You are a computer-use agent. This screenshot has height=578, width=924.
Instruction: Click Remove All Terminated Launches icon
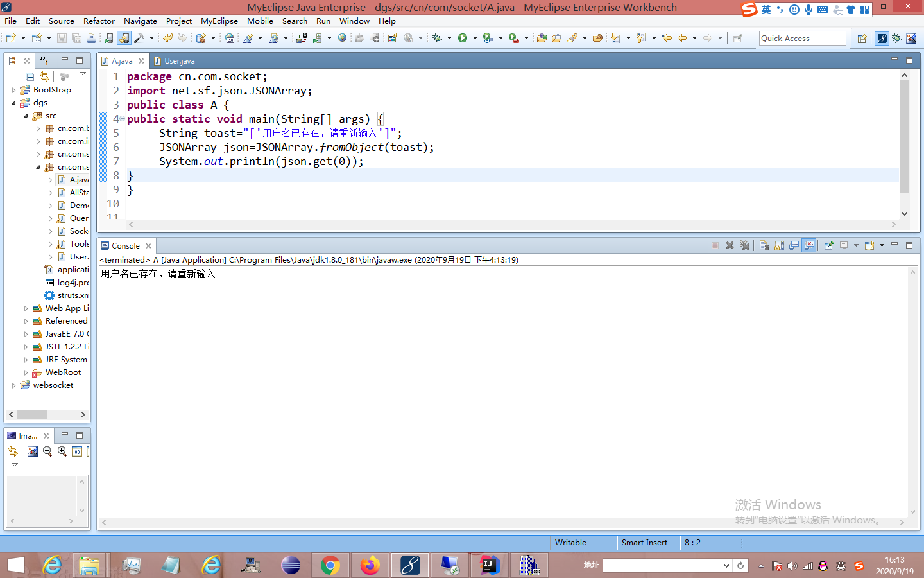745,245
